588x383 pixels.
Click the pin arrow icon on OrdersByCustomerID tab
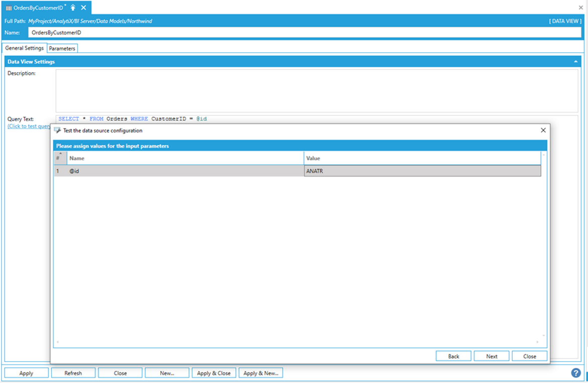(73, 8)
